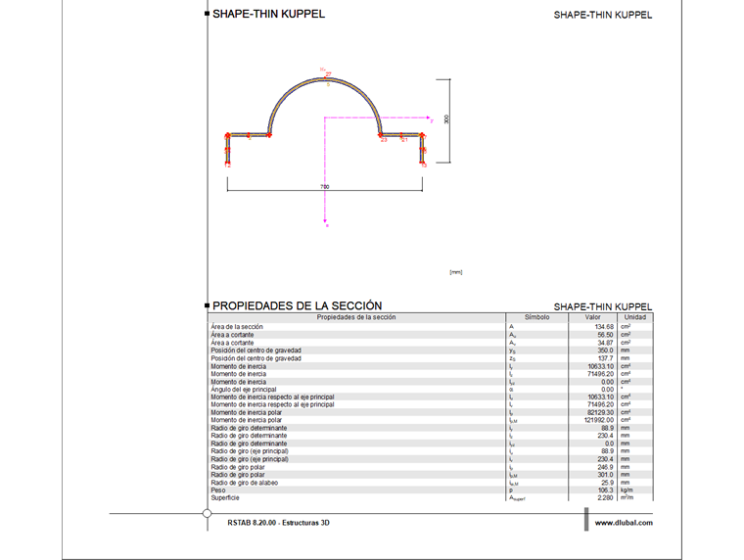Select the 'Área de la sección' row label
744x560 pixels.
pyautogui.click(x=237, y=327)
